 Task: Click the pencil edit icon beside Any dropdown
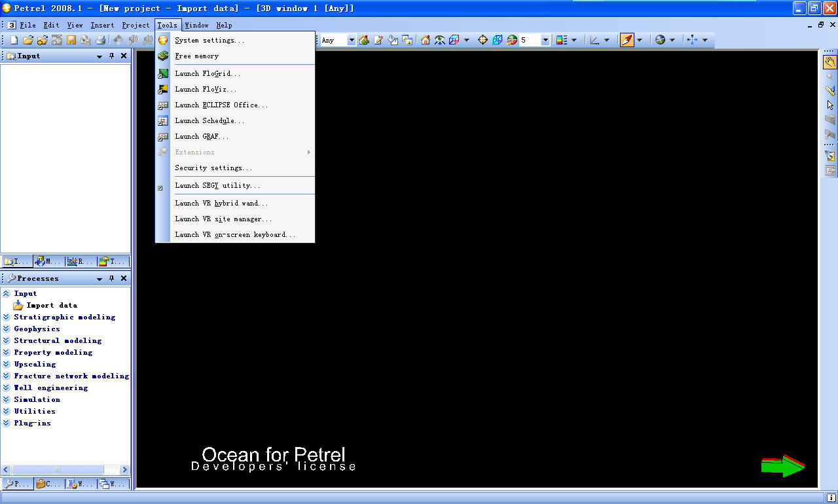[378, 40]
